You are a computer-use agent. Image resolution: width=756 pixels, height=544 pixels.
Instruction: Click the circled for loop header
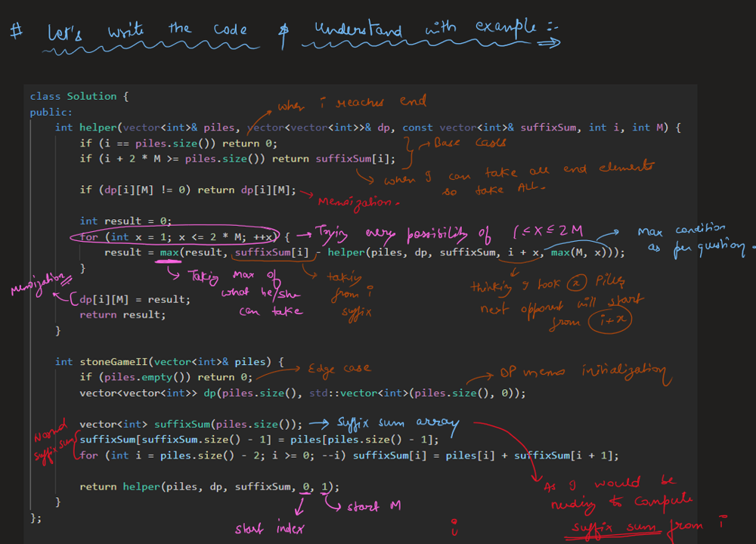pos(178,236)
